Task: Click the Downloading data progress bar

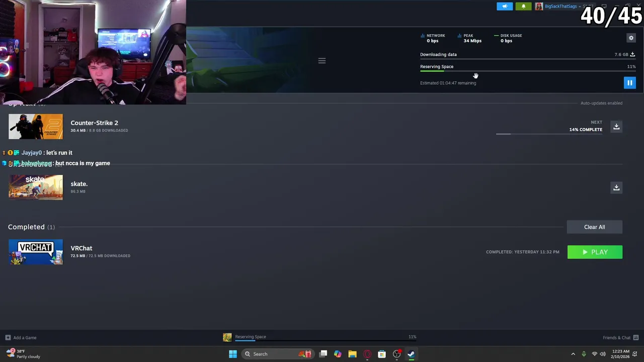Action: (528, 59)
